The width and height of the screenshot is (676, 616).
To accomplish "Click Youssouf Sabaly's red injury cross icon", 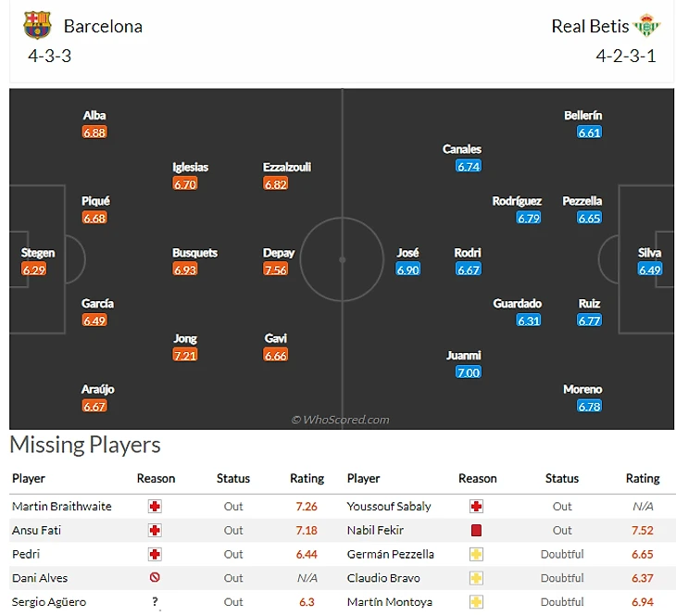I will (477, 507).
